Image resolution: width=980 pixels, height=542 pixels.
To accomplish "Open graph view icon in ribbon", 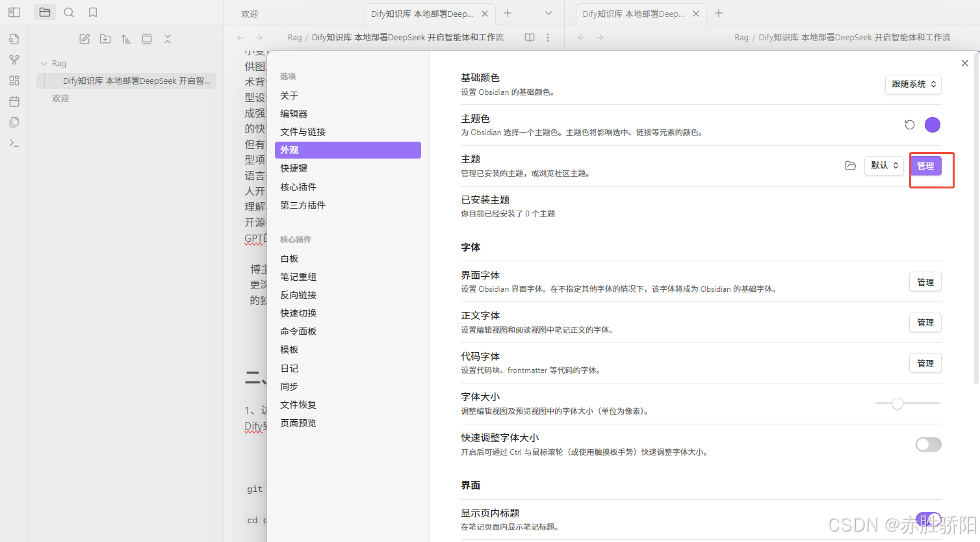I will click(x=14, y=60).
